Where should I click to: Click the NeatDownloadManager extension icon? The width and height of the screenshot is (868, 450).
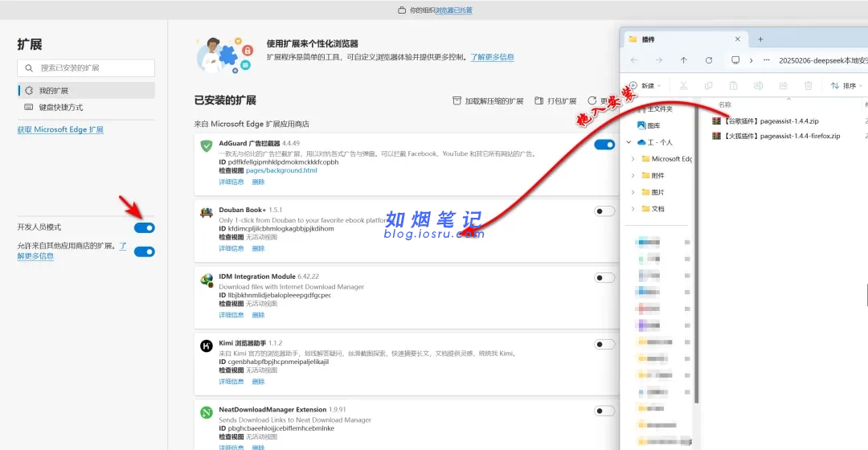tap(207, 412)
